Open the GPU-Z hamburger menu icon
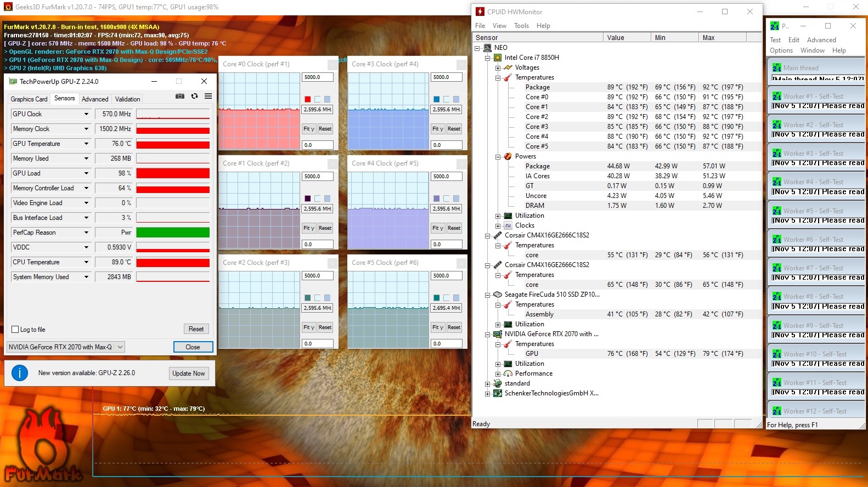Image resolution: width=868 pixels, height=487 pixels. pyautogui.click(x=208, y=96)
